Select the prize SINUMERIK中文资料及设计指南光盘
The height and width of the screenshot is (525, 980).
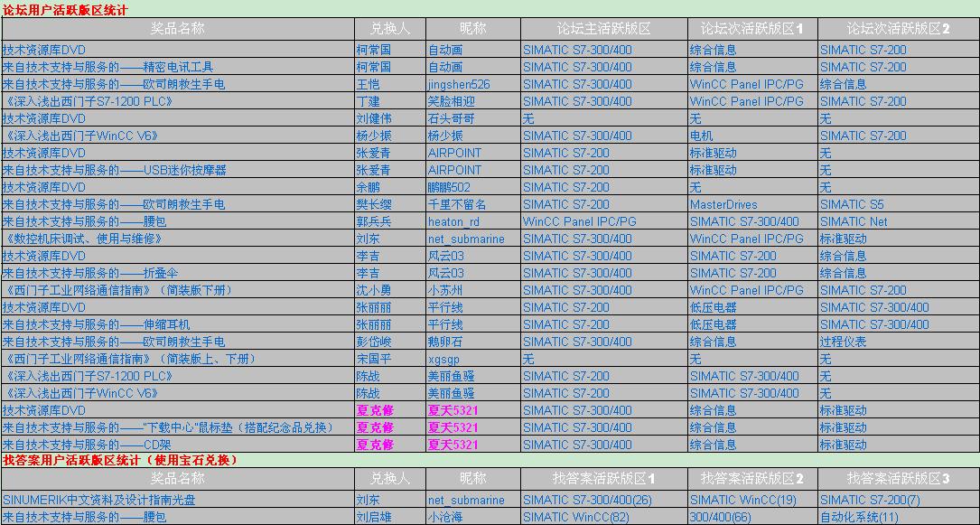click(98, 501)
